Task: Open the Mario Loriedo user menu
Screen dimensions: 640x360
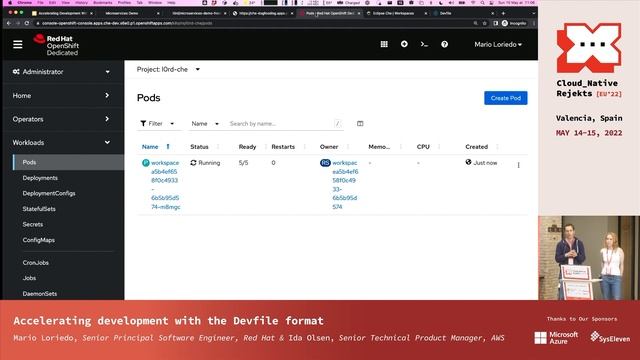Action: point(498,44)
